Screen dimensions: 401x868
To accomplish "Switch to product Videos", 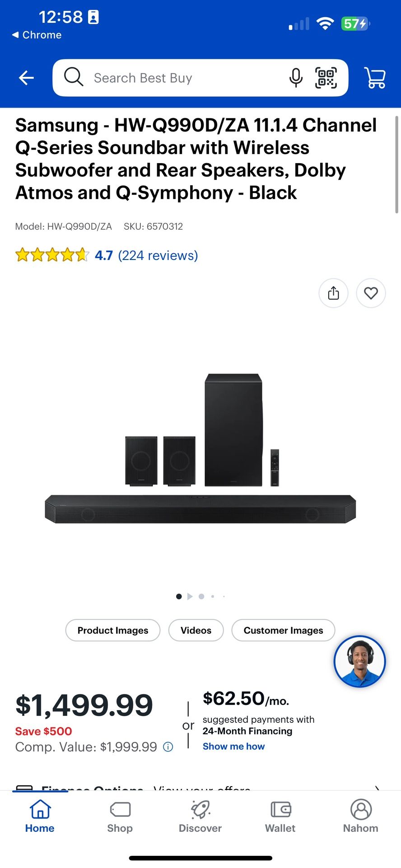I will (196, 630).
